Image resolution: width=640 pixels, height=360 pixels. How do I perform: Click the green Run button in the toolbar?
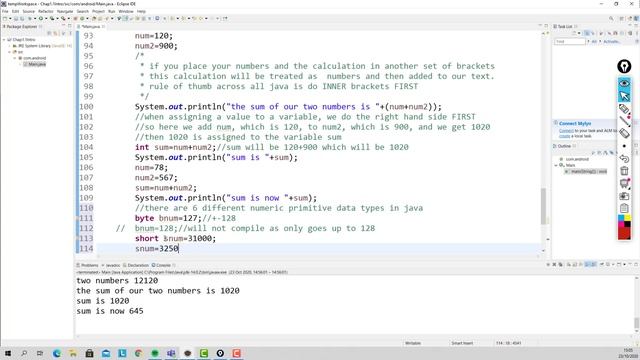(41, 18)
